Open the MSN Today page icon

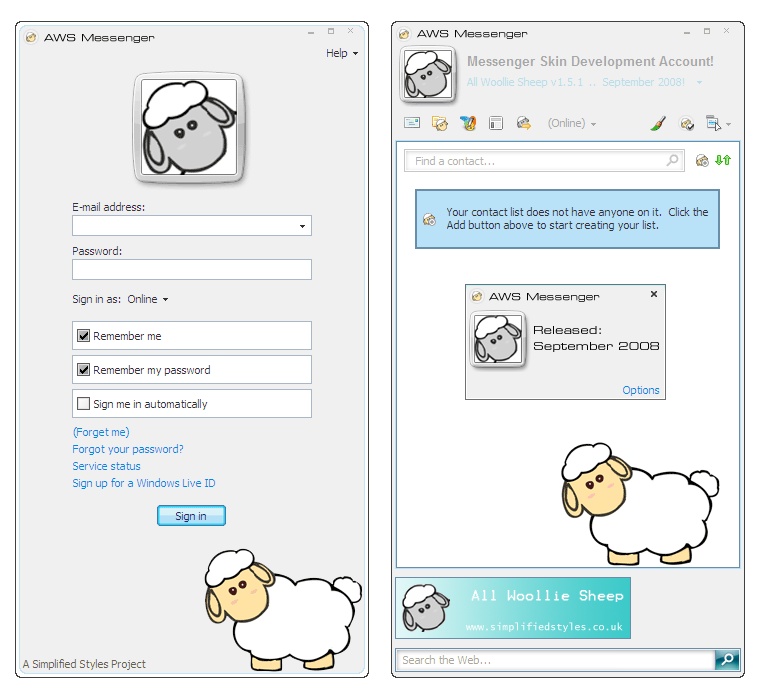pyautogui.click(x=496, y=123)
